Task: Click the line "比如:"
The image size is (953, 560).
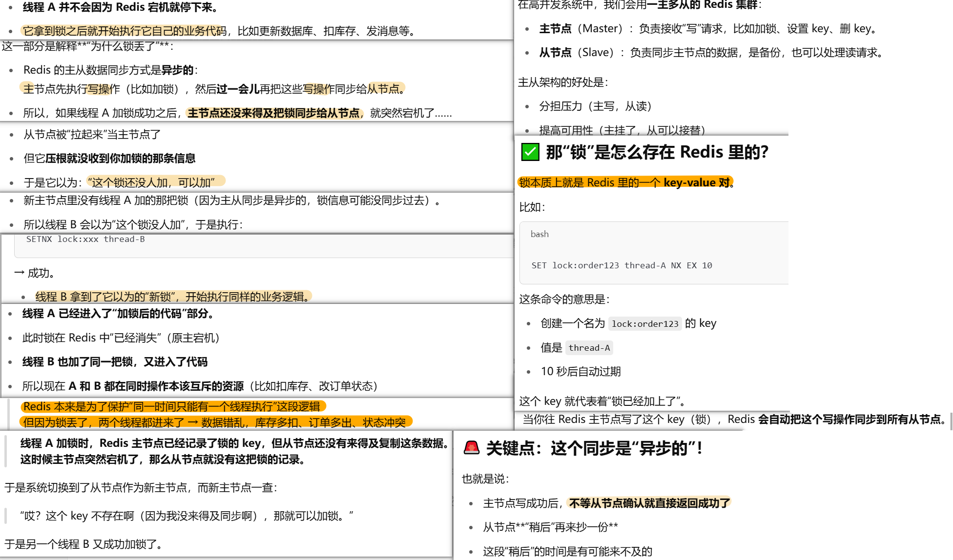Action: [x=532, y=207]
